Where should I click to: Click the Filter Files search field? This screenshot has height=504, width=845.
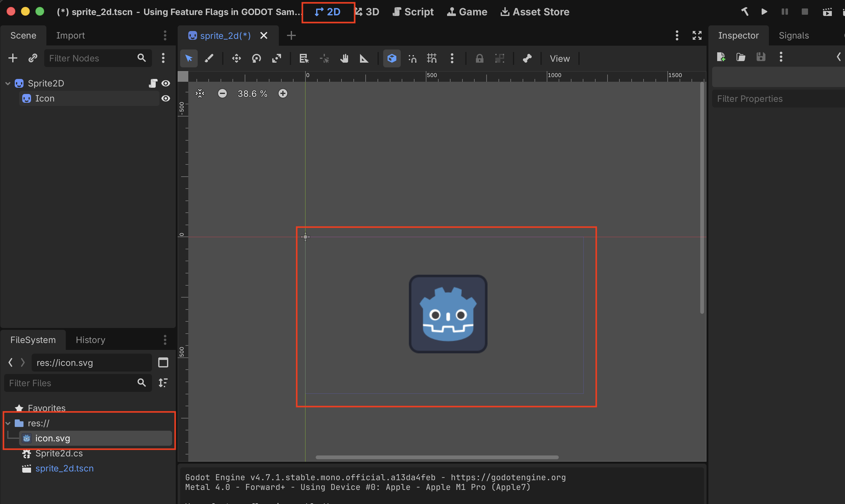[78, 383]
